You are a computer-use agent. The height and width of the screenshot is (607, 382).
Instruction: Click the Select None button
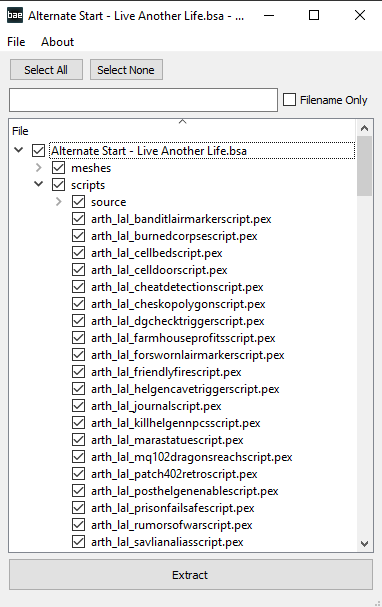tap(126, 70)
